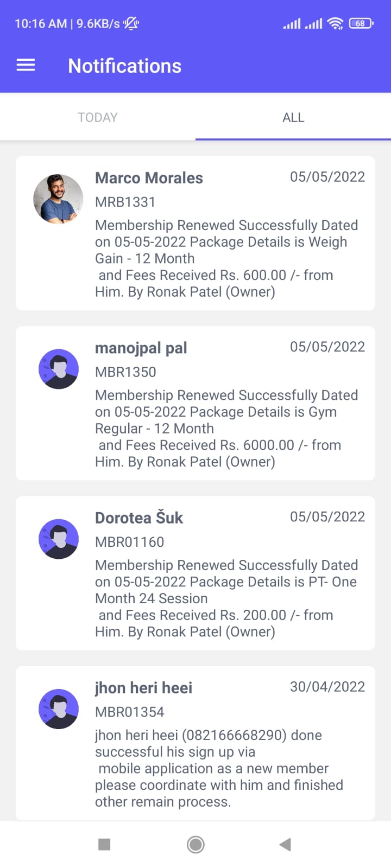Tap battery indicator in status bar
The height and width of the screenshot is (868, 391).
point(361,23)
